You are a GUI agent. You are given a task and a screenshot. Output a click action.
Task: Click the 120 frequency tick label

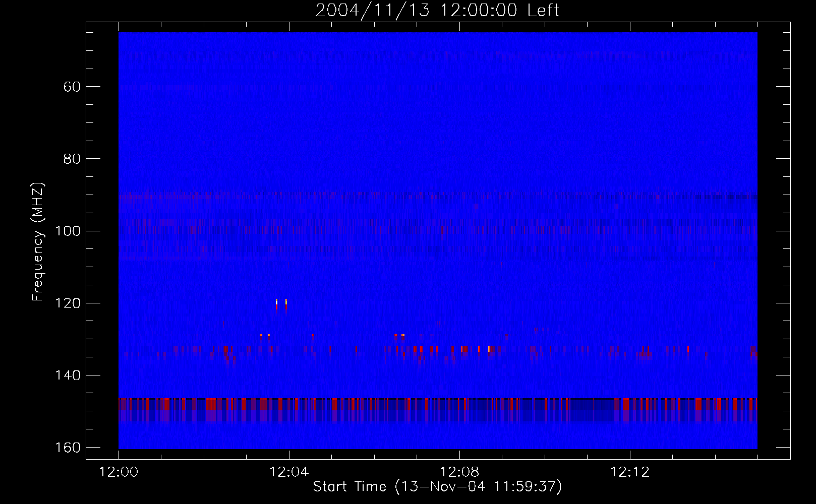(x=68, y=303)
